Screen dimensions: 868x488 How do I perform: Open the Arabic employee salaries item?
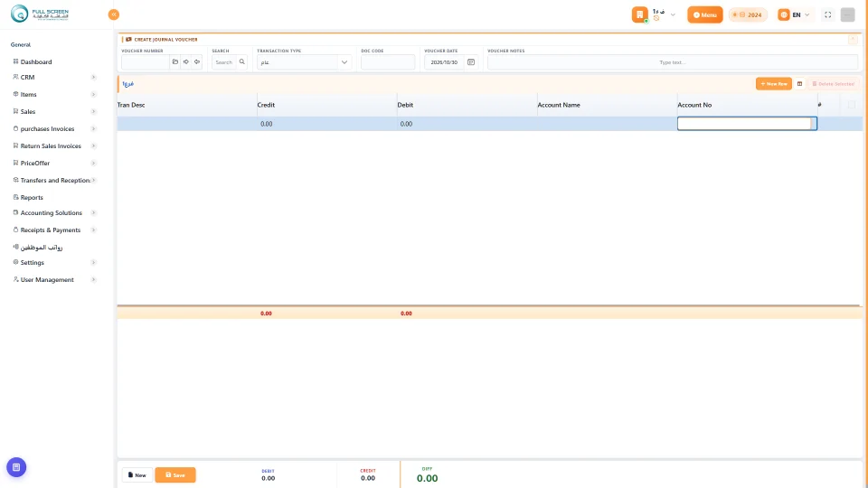tap(42, 247)
